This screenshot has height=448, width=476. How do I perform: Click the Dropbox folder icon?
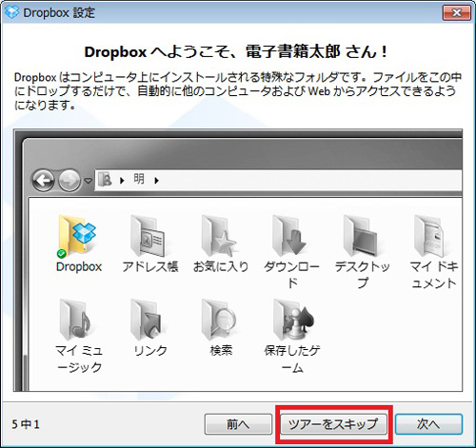coord(77,236)
